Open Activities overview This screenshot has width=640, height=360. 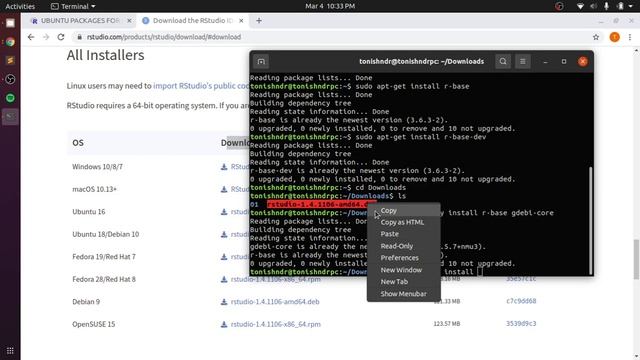tap(20, 6)
